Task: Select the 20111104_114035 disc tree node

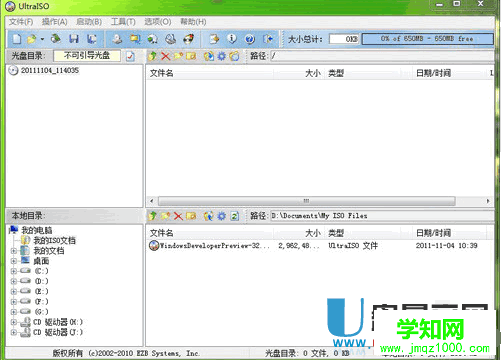Action: 50,70
